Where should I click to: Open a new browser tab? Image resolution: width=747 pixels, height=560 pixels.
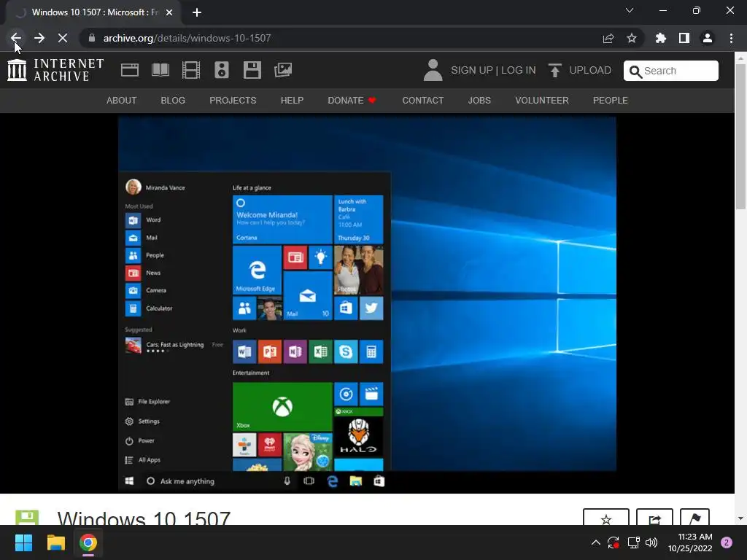click(197, 12)
